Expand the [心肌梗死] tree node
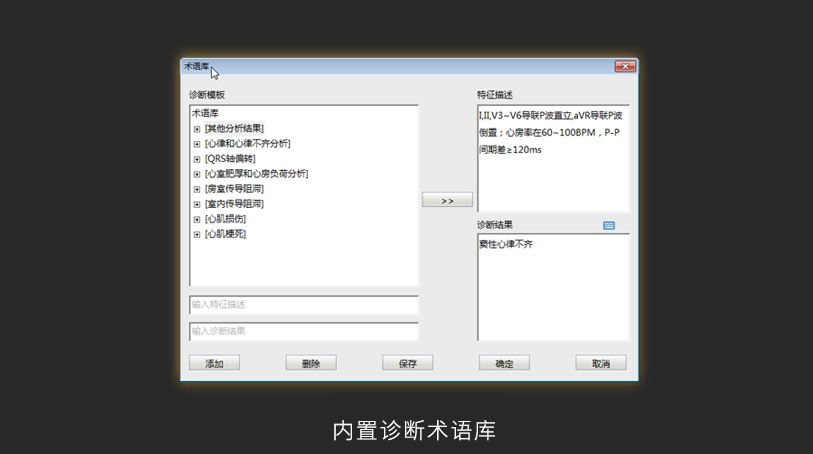The width and height of the screenshot is (813, 454). pos(197,234)
